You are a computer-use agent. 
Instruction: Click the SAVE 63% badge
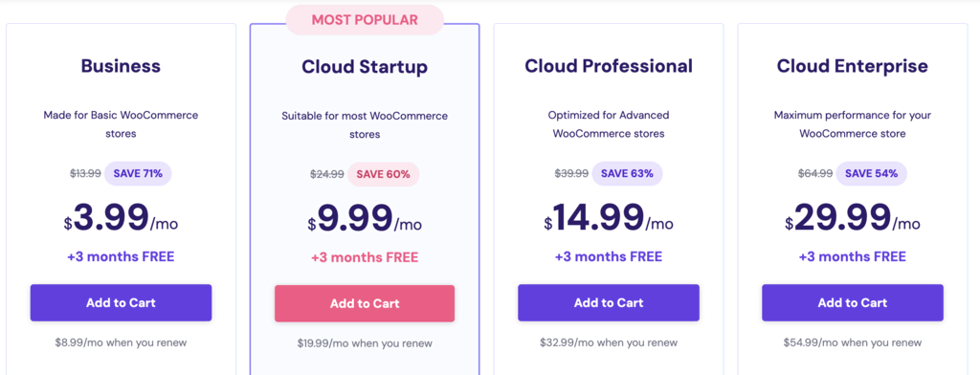point(627,174)
